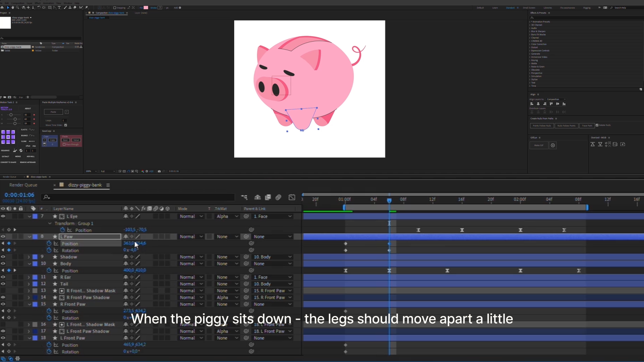Select the Rectangle shape tool

(50, 8)
